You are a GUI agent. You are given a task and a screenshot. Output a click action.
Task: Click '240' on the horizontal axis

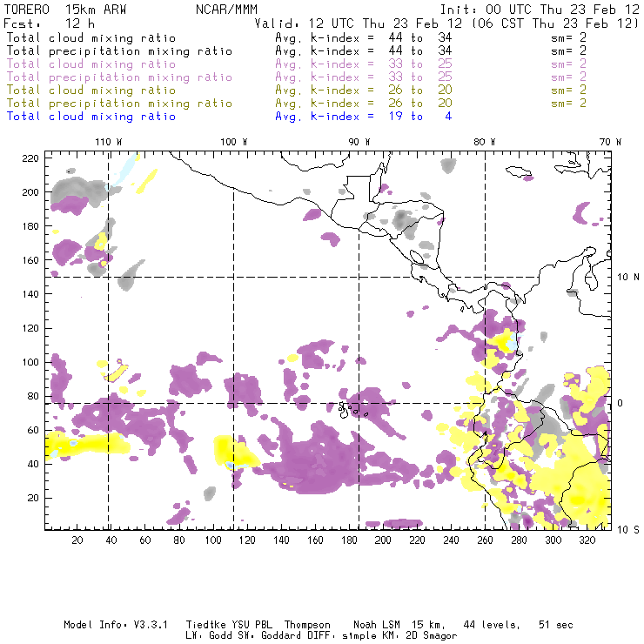tap(452, 540)
